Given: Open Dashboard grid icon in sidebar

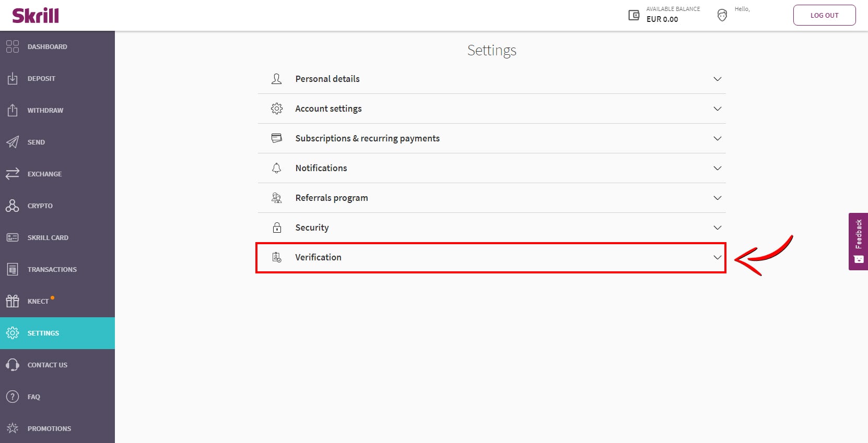Looking at the screenshot, I should click(x=13, y=46).
